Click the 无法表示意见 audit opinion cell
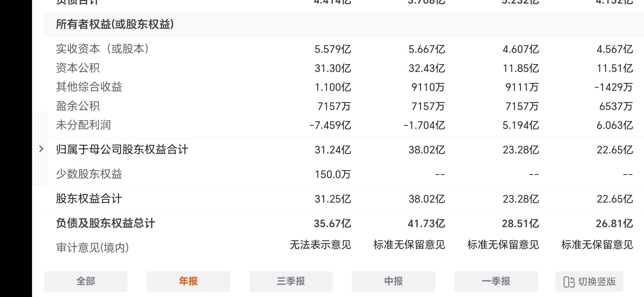The height and width of the screenshot is (297, 644). pos(320,245)
